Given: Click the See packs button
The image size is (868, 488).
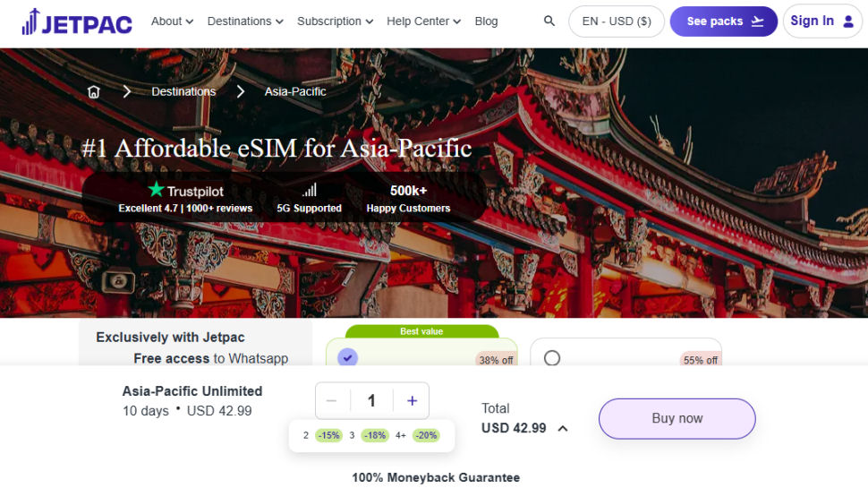Looking at the screenshot, I should tap(724, 21).
